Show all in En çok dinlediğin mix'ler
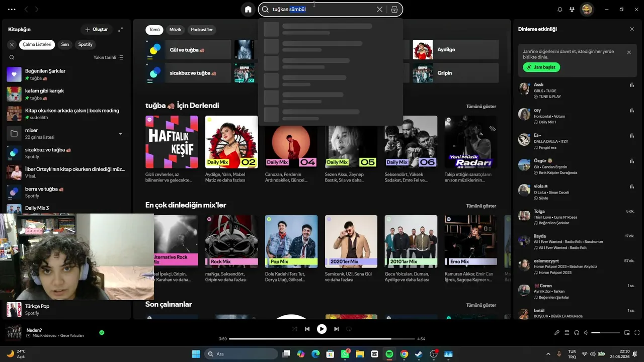This screenshot has height=362, width=644. [x=481, y=206]
